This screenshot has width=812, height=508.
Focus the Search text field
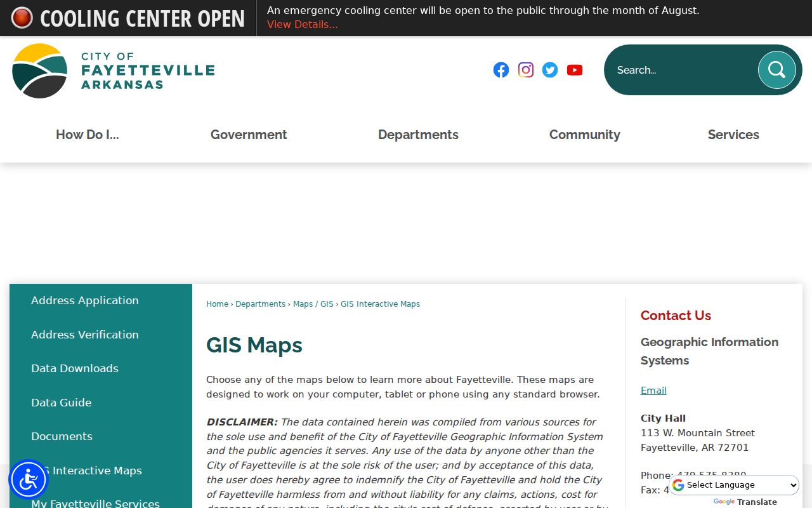coord(682,70)
